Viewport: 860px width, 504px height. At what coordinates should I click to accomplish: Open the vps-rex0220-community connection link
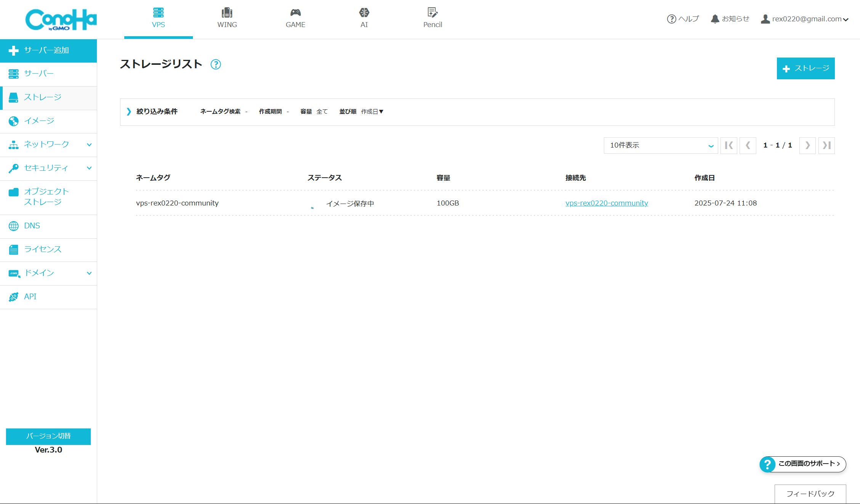(606, 203)
